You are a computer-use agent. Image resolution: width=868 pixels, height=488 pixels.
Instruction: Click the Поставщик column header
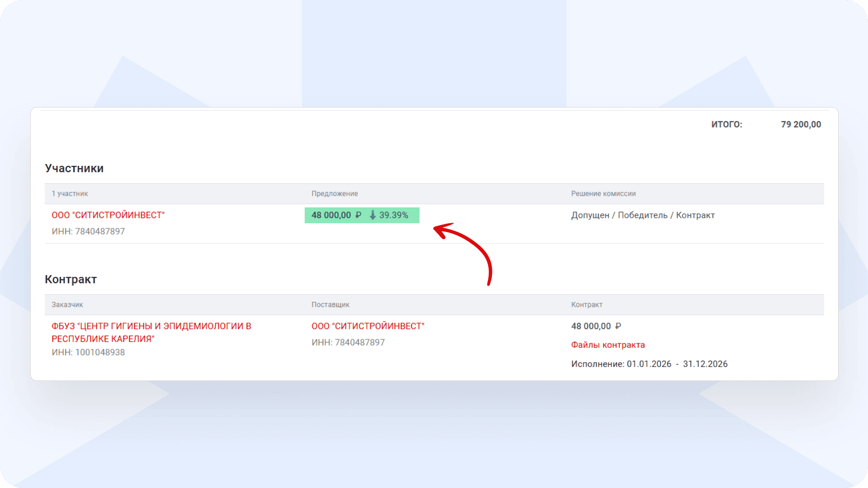point(330,305)
